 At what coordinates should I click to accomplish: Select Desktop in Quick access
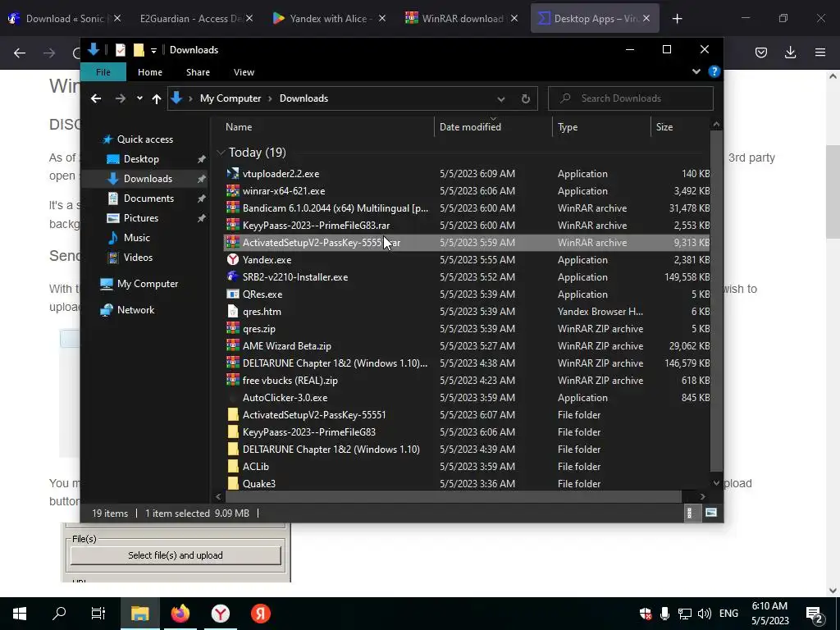tap(141, 159)
